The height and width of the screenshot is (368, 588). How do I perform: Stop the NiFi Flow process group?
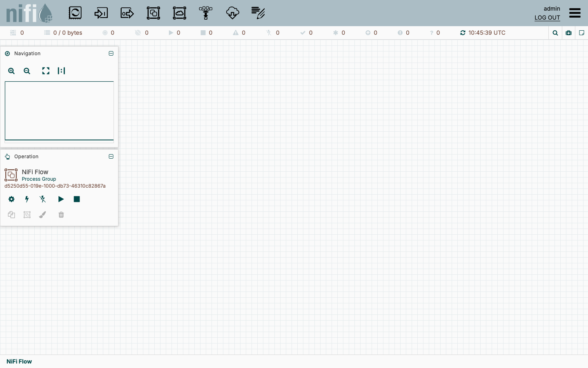[x=77, y=199]
